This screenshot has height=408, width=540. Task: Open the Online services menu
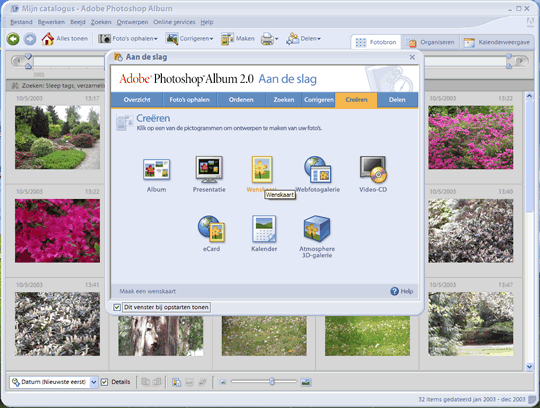pyautogui.click(x=174, y=22)
